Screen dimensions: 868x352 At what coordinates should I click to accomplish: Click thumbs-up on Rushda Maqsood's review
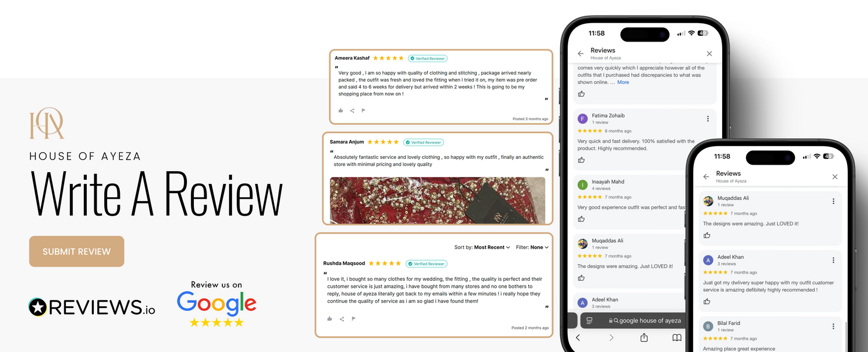[329, 318]
